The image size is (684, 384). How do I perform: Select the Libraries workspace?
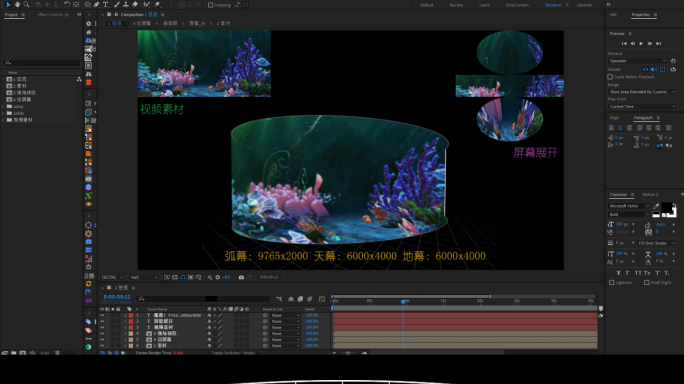click(584, 5)
